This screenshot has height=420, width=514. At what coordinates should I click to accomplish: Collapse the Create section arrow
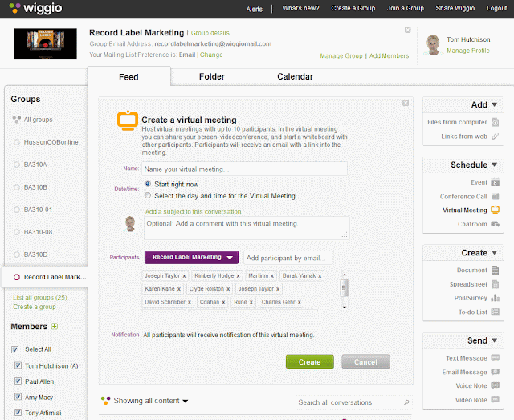(x=495, y=252)
